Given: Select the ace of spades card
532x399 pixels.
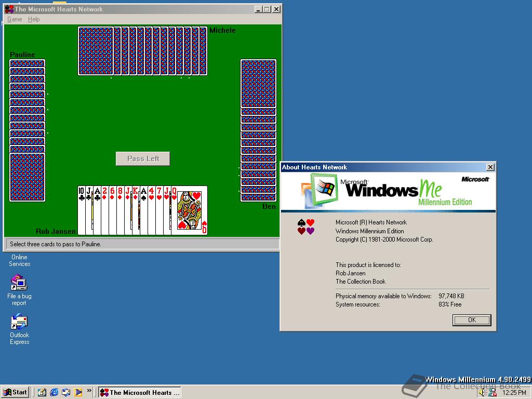Looking at the screenshot, I should [144, 210].
